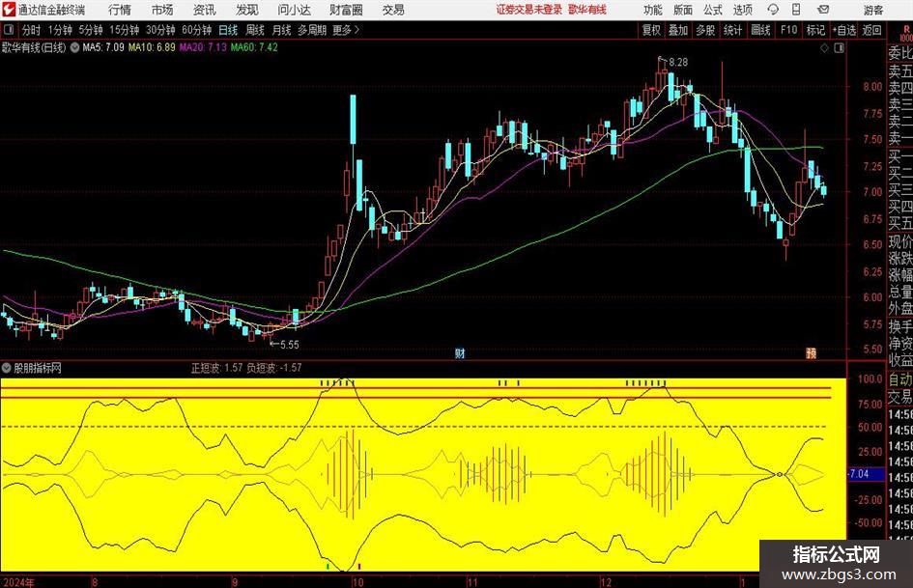Viewport: 913px width, 588px height.
Task: Click the MA20: 7.13 label
Action: [203, 47]
